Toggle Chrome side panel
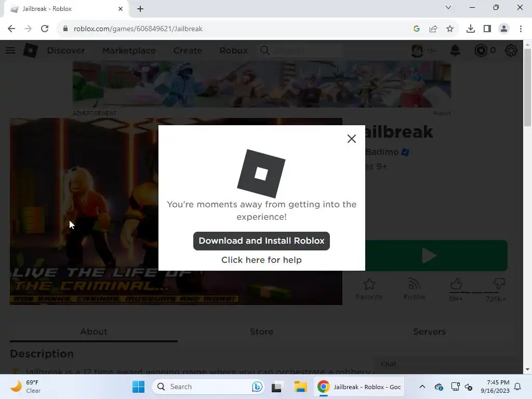 487,29
